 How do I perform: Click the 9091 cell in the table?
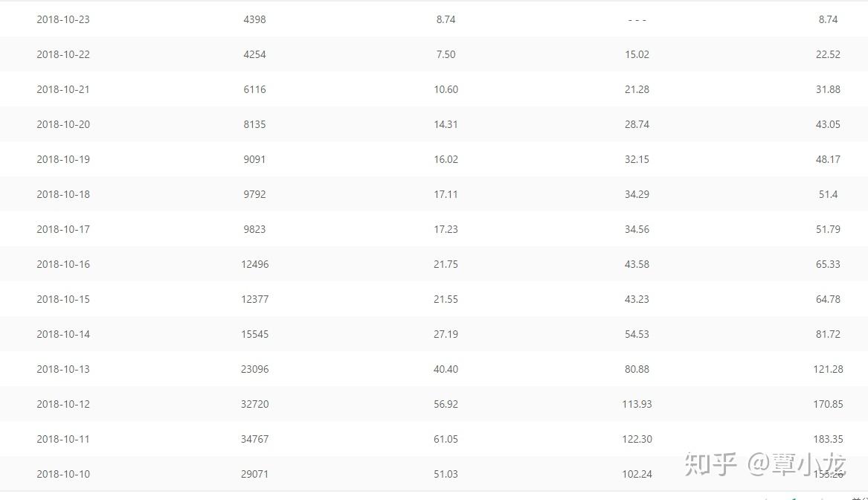254,159
